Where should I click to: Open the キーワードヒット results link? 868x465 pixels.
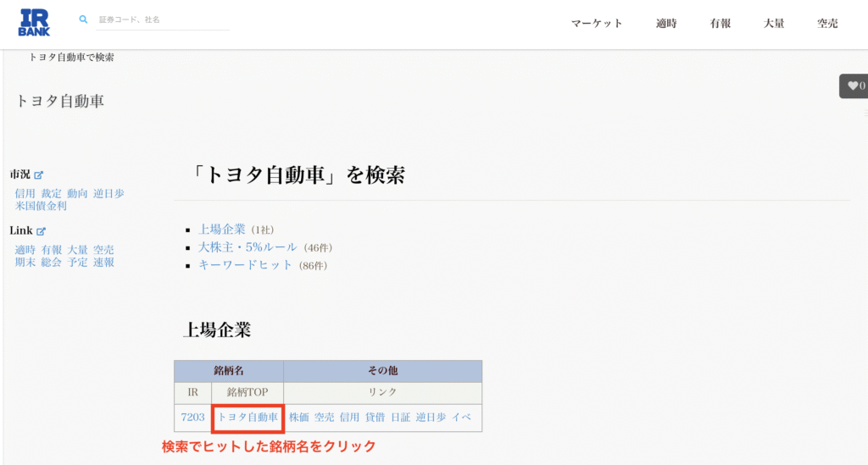point(245,265)
